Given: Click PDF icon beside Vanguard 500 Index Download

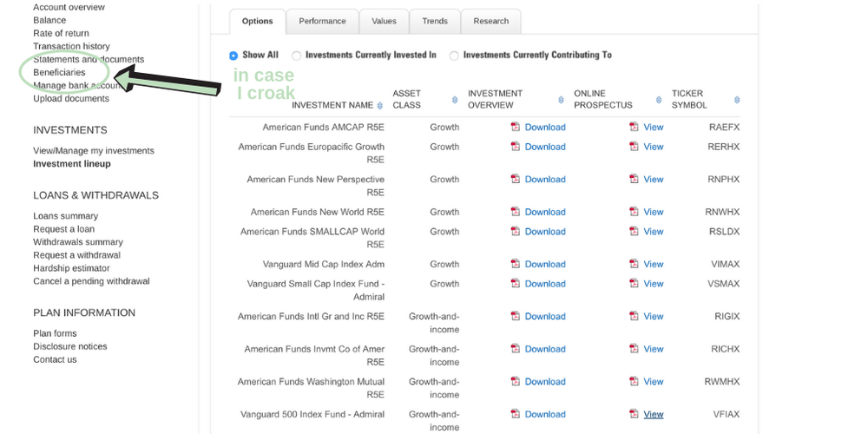Looking at the screenshot, I should 516,413.
